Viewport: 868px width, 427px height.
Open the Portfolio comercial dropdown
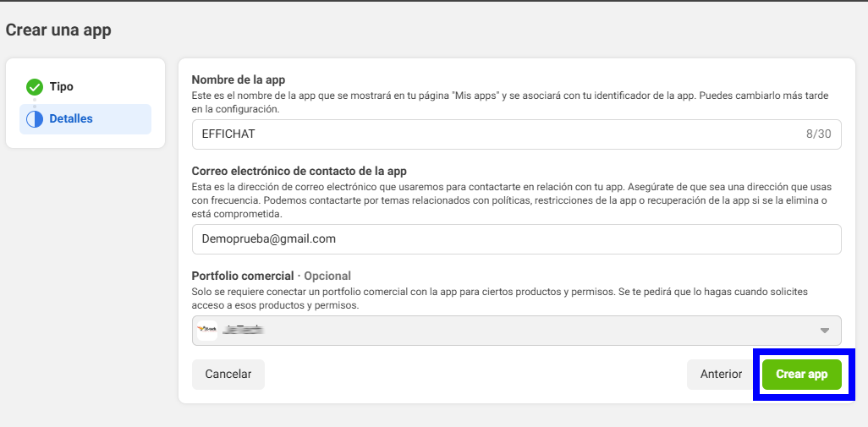point(516,331)
